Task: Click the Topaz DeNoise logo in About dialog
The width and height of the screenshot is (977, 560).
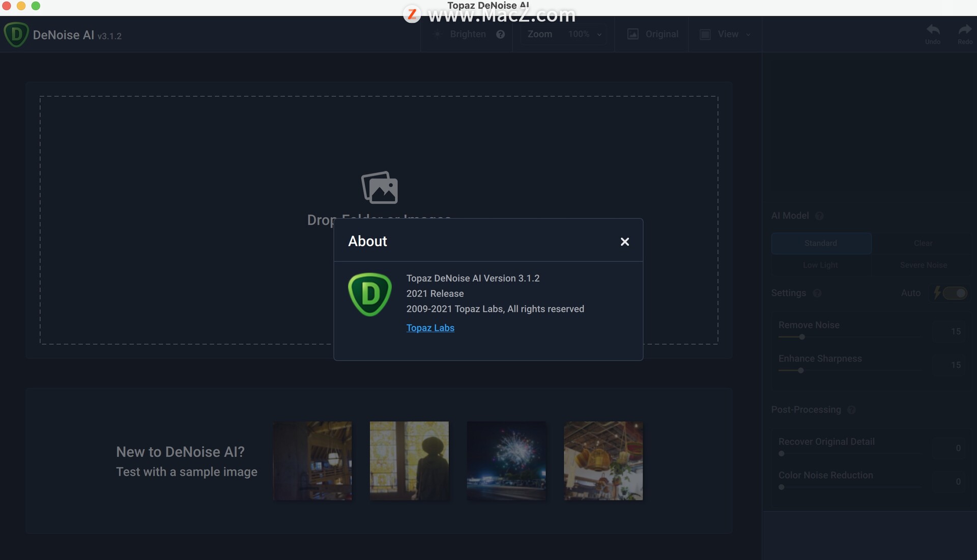Action: tap(370, 294)
